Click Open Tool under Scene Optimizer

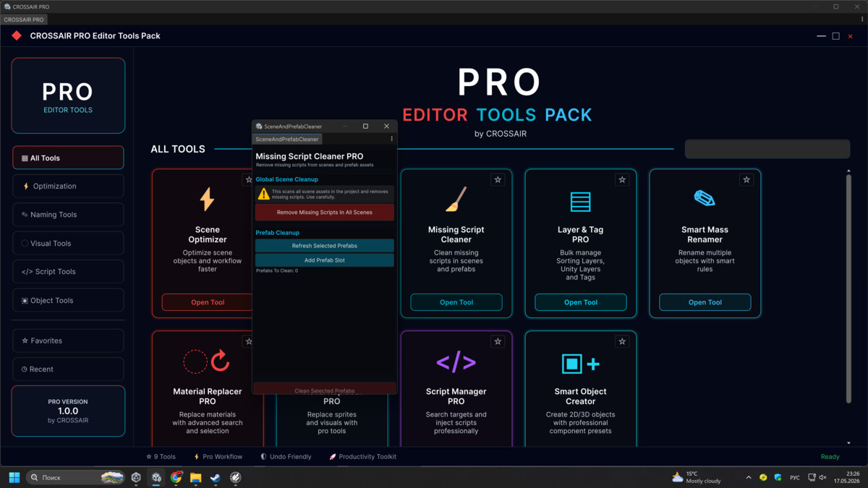[x=208, y=302]
